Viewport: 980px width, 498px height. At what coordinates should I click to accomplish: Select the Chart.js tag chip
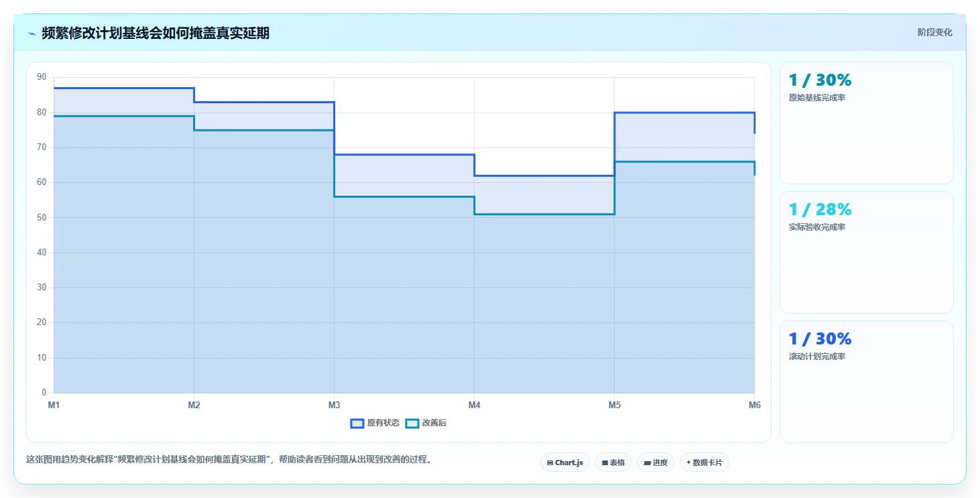point(565,462)
